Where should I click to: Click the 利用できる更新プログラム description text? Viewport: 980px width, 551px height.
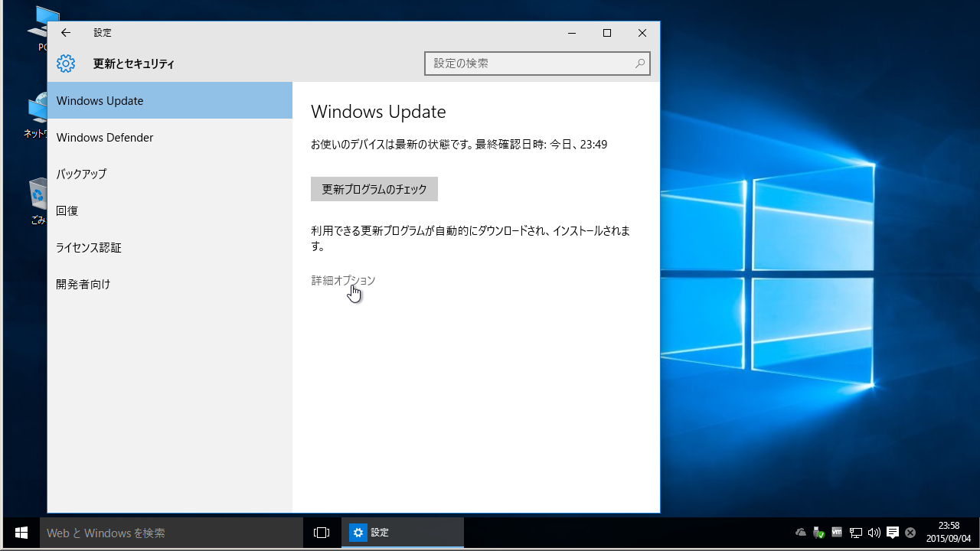[471, 238]
